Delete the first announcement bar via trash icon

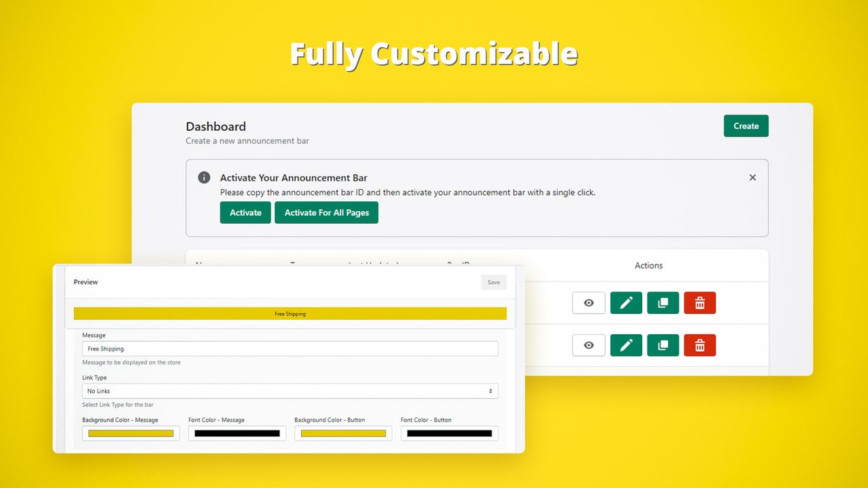point(700,303)
